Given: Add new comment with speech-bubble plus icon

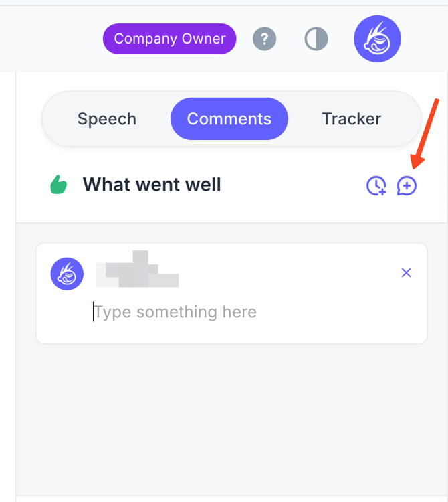Looking at the screenshot, I should point(407,185).
